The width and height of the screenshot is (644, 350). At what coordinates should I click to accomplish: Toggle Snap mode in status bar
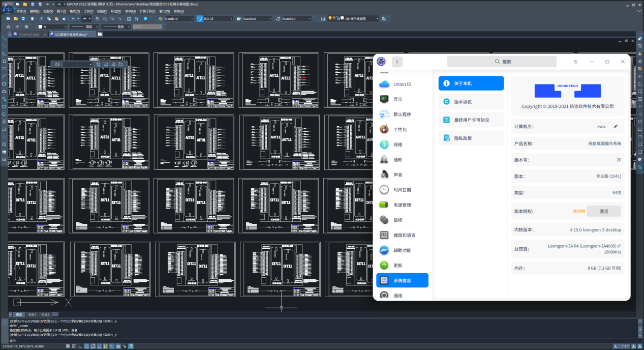68,346
